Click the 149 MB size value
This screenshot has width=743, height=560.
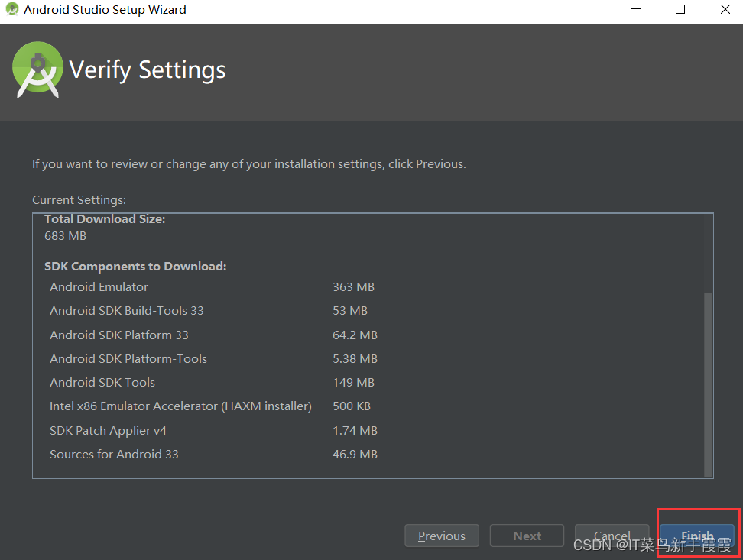click(353, 382)
